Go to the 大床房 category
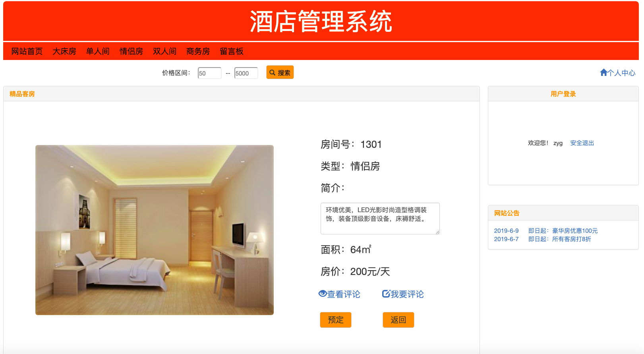 tap(64, 51)
